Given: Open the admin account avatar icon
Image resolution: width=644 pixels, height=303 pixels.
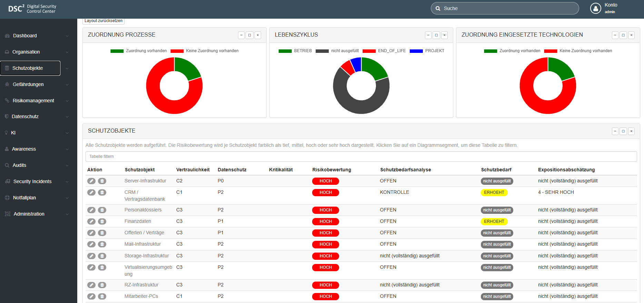Looking at the screenshot, I should pos(596,8).
